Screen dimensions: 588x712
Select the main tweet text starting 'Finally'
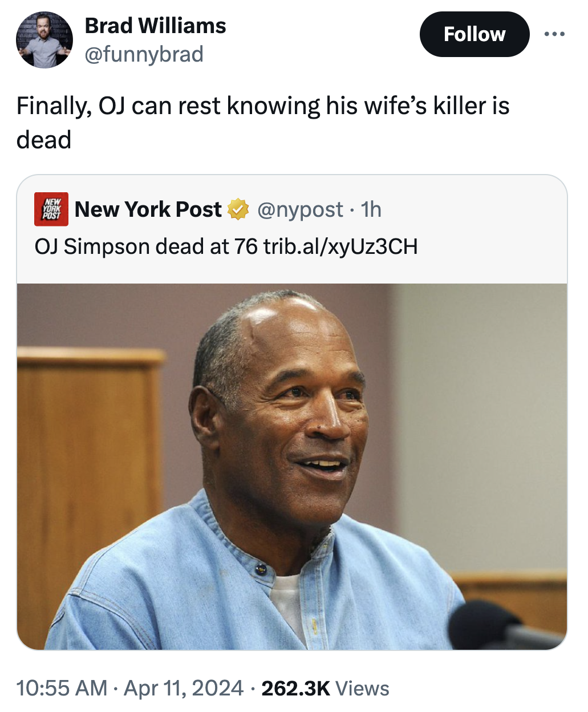(263, 123)
